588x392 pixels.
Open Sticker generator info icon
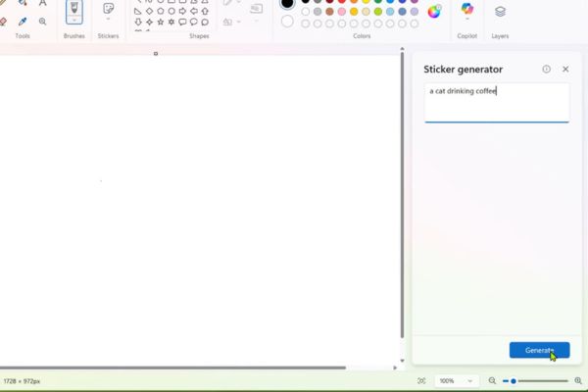[x=547, y=70]
